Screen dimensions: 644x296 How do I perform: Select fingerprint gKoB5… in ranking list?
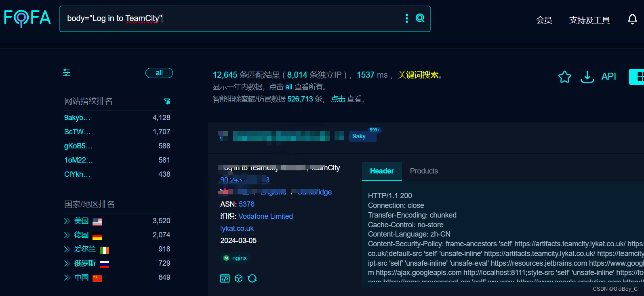click(x=78, y=146)
